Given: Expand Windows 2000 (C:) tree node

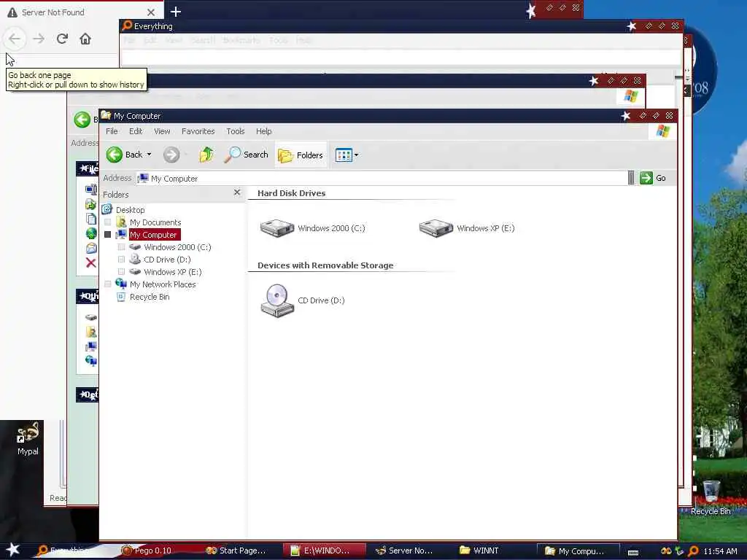Looking at the screenshot, I should (x=122, y=247).
